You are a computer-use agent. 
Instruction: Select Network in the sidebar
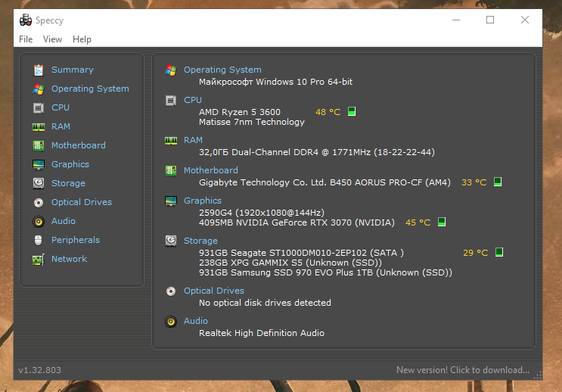click(x=69, y=259)
